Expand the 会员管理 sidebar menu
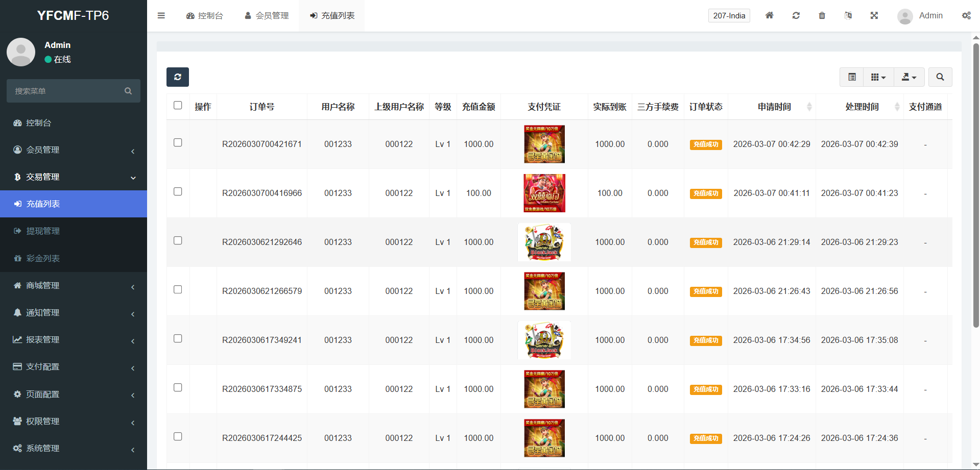Screen dimensions: 980x470 74,150
